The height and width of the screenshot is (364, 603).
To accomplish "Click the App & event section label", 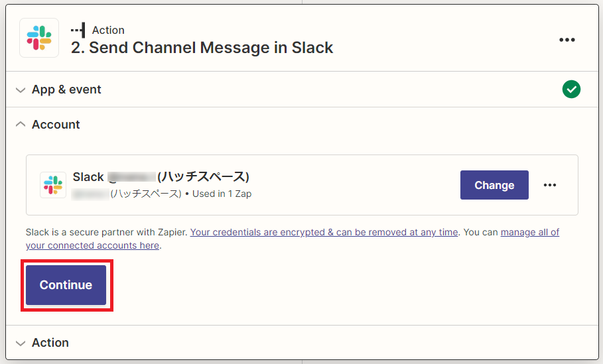I will point(66,90).
